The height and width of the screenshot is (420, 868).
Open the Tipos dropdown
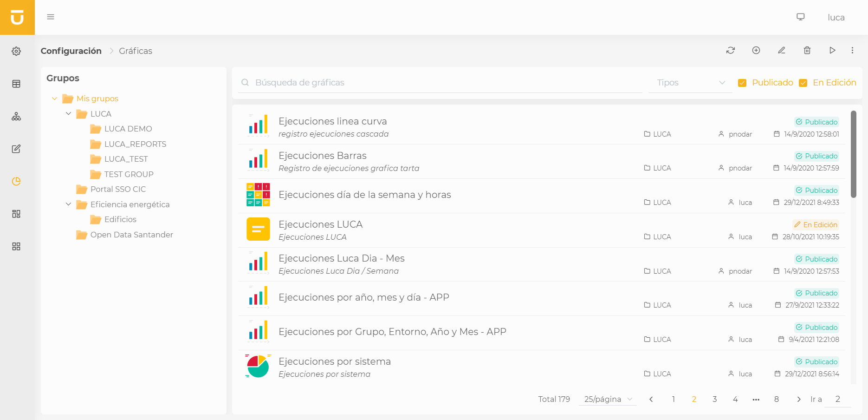[690, 83]
